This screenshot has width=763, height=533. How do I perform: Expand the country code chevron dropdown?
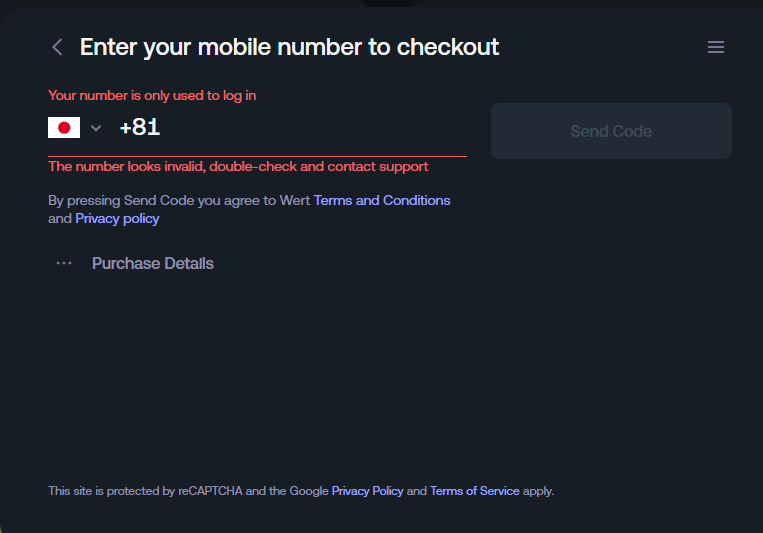(96, 128)
